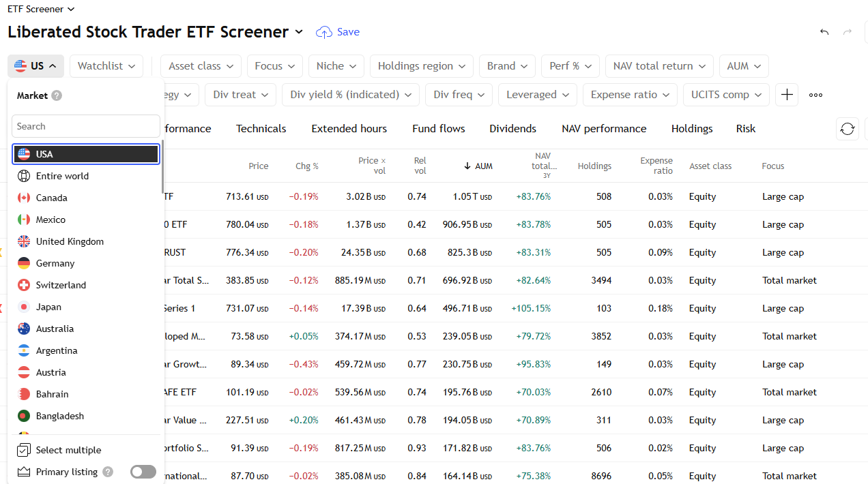Open the Fund flows tab
The image size is (868, 484).
(x=439, y=129)
